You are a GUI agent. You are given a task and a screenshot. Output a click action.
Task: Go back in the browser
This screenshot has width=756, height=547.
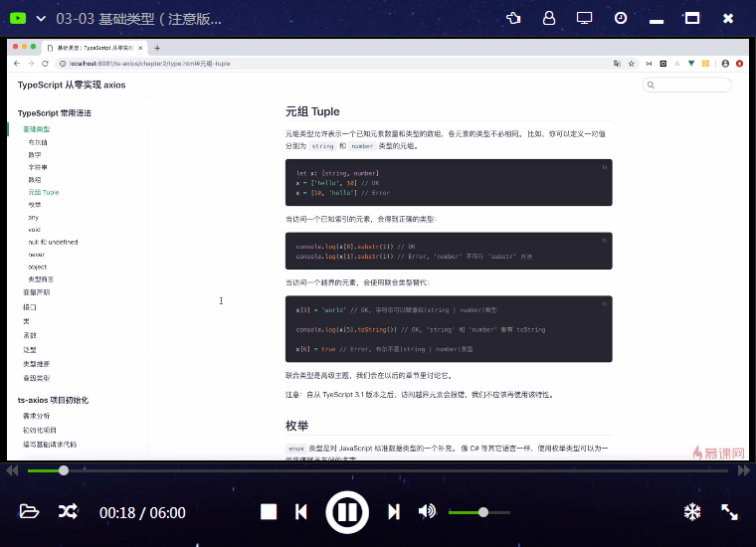tap(17, 63)
